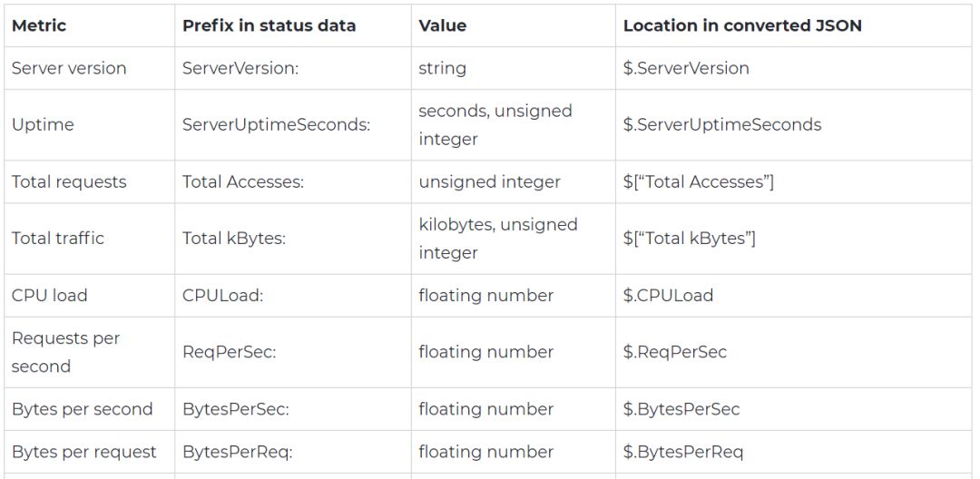Click the Total Accesses: prefix cell
Screen dimensions: 980x479
click(x=243, y=181)
